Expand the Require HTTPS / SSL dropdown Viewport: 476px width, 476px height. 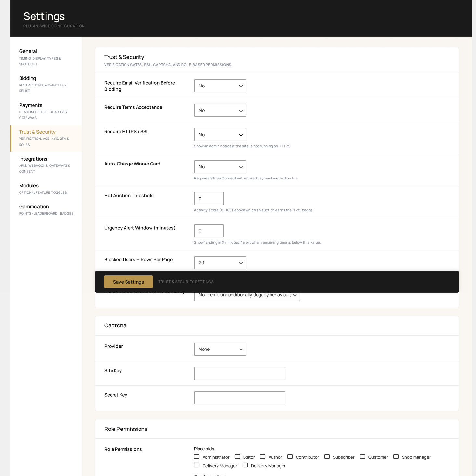pos(220,135)
